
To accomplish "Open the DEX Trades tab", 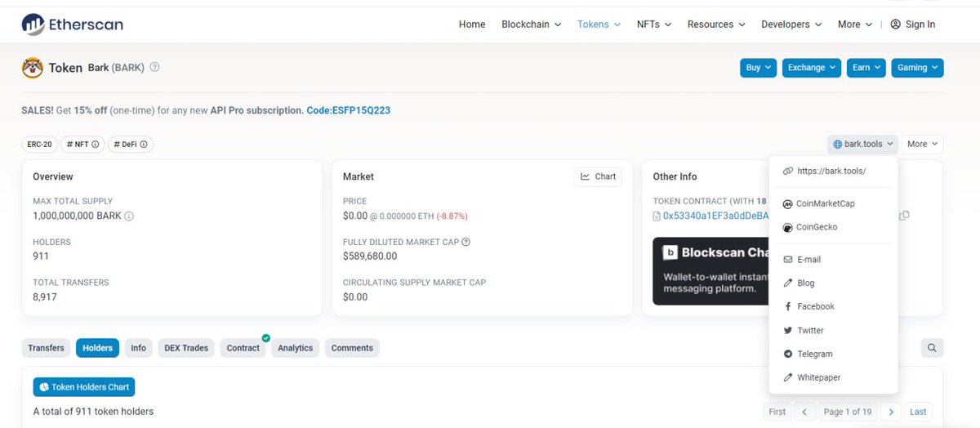I will coord(186,348).
